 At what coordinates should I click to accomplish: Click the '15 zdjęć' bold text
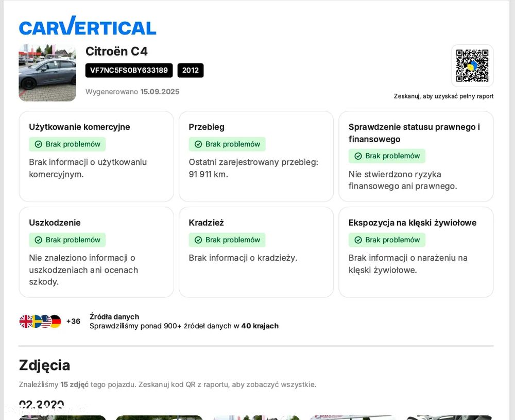pos(75,384)
